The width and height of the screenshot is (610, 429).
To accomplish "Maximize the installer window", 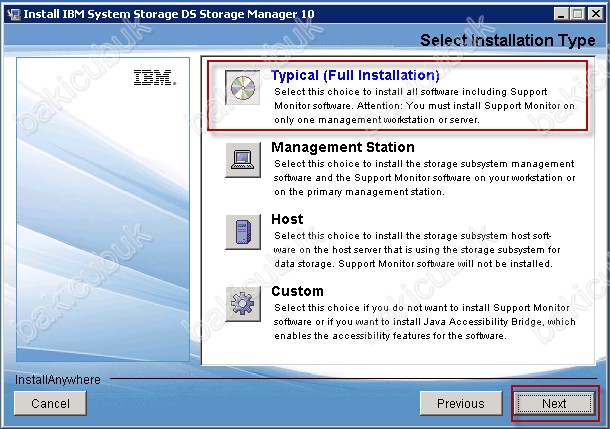I will [578, 14].
